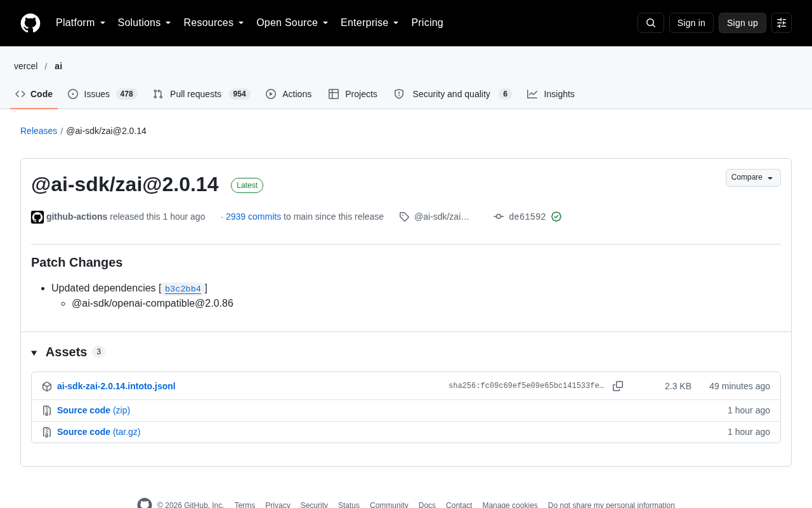Image resolution: width=812 pixels, height=508 pixels.
Task: Open the Pull requests tab
Action: pos(202,94)
